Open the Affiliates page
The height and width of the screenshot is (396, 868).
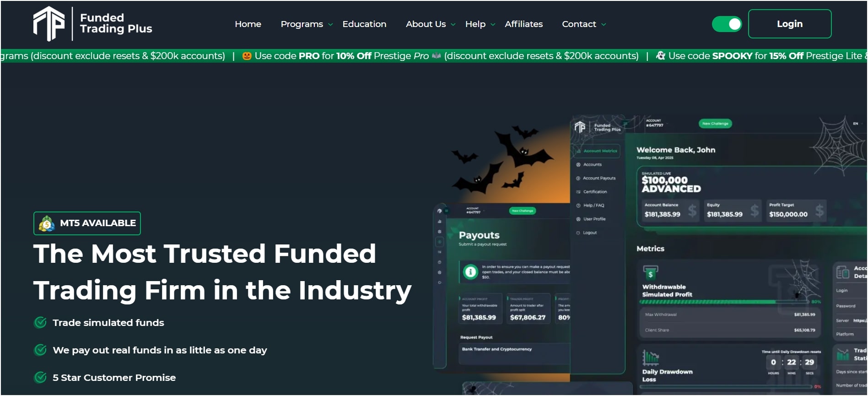point(523,24)
